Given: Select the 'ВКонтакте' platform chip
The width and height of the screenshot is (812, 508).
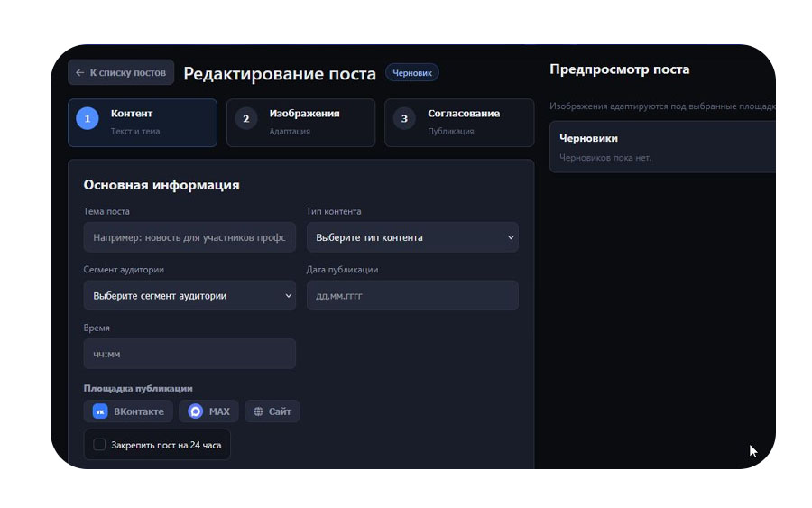Looking at the screenshot, I should pyautogui.click(x=128, y=411).
